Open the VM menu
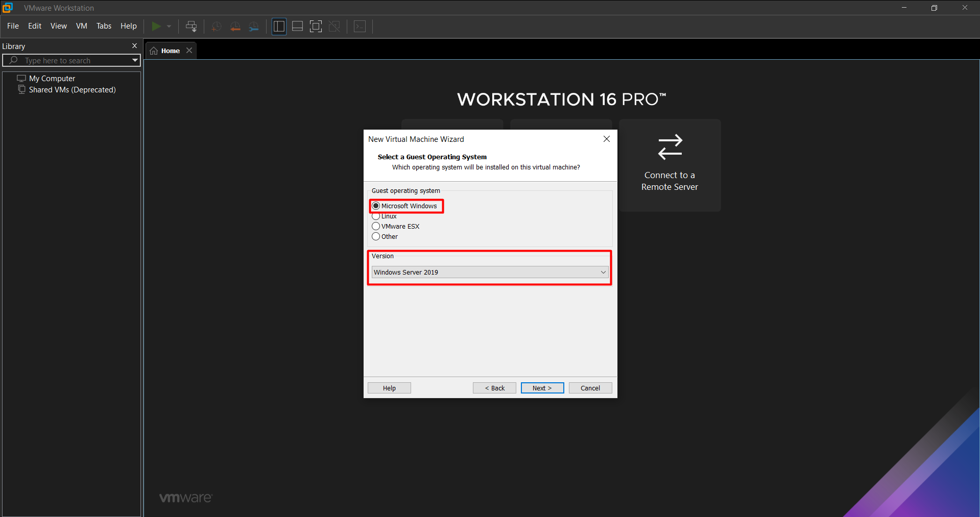This screenshot has height=517, width=980. 82,26
